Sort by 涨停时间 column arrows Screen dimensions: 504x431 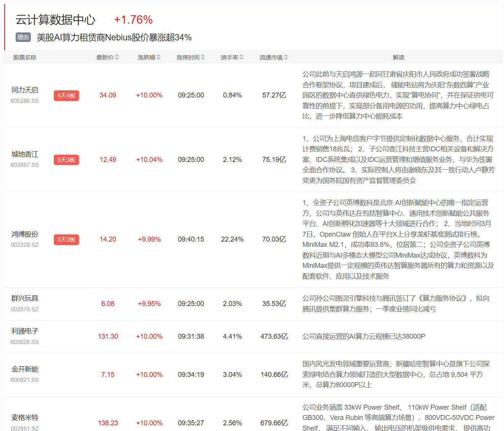203,57
